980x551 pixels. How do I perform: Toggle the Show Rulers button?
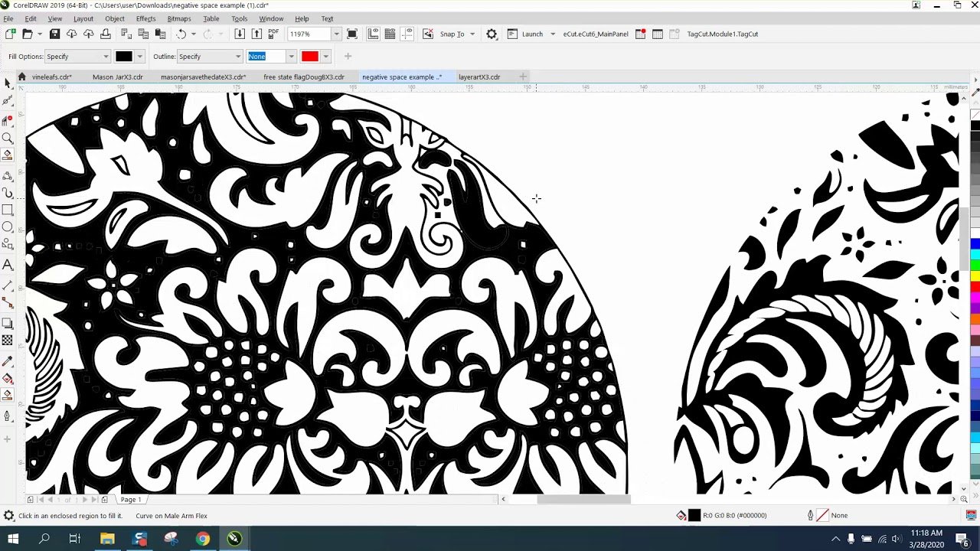coord(373,34)
